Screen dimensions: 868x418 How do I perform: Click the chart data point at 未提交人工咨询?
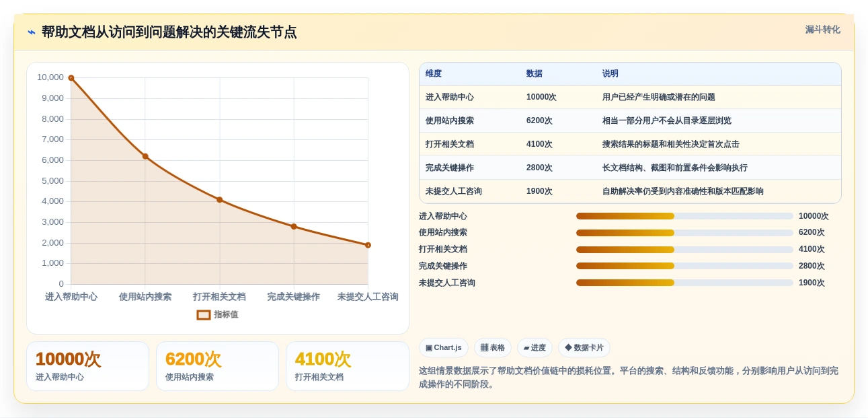pos(368,245)
